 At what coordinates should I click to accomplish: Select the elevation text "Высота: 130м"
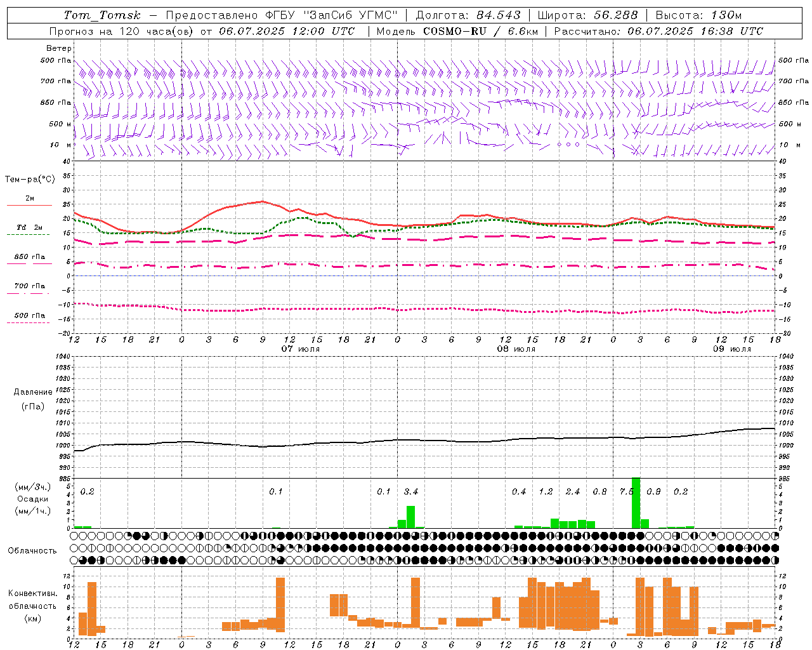click(698, 15)
